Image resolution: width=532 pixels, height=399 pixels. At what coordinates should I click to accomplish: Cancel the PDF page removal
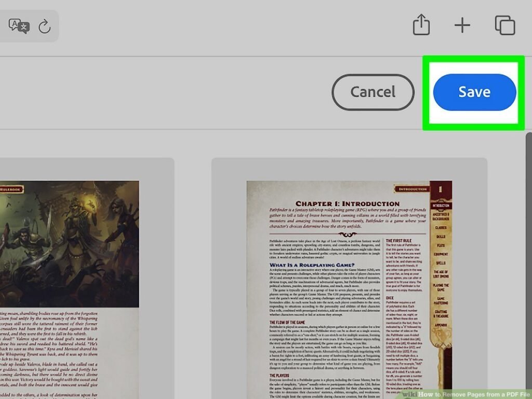click(x=373, y=92)
